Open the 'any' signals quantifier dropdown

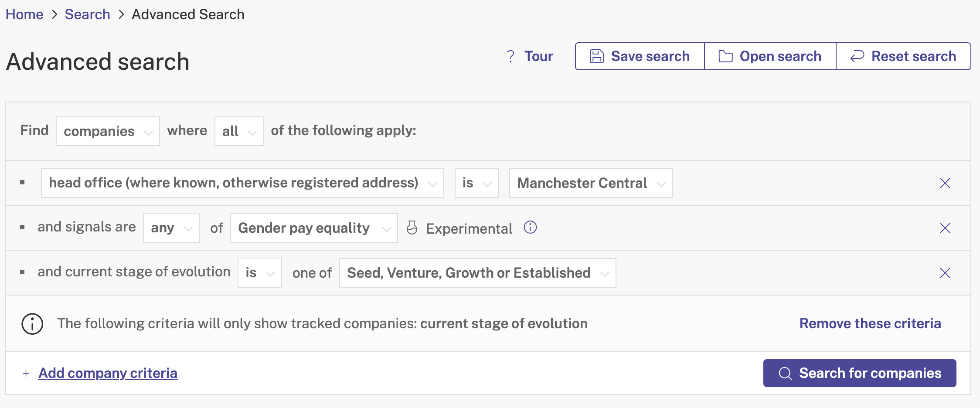coord(171,228)
